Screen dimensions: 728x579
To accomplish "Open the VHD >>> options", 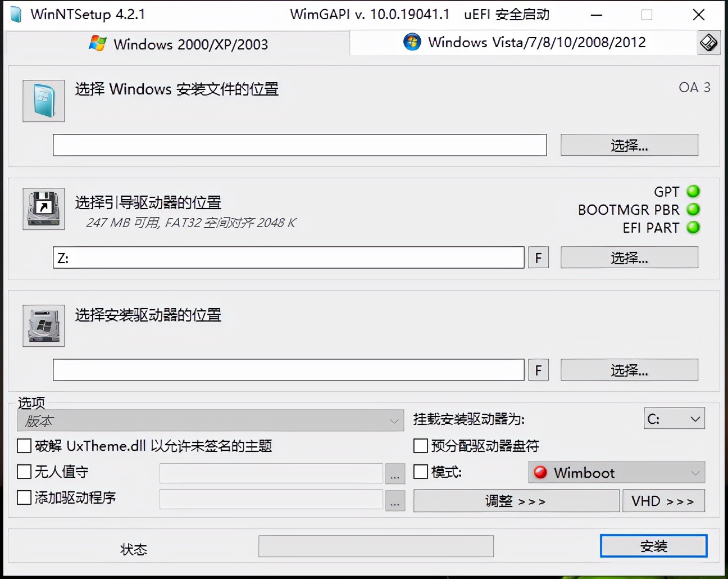I will (663, 500).
